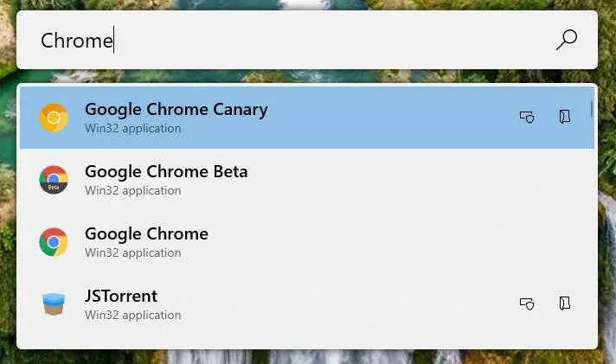Run JSTorrent as administrator via shield icon
The image size is (616, 364).
526,303
